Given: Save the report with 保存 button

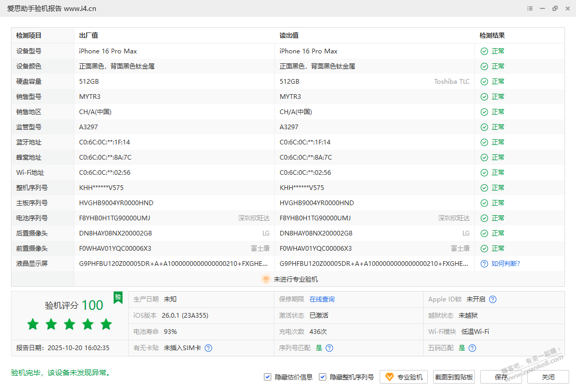Looking at the screenshot, I should click(501, 377).
